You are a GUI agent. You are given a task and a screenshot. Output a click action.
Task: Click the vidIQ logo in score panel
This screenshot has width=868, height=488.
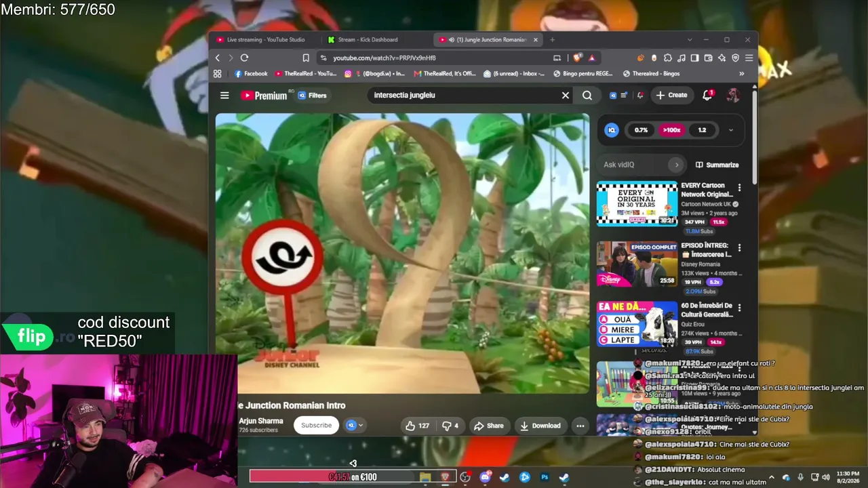[612, 130]
